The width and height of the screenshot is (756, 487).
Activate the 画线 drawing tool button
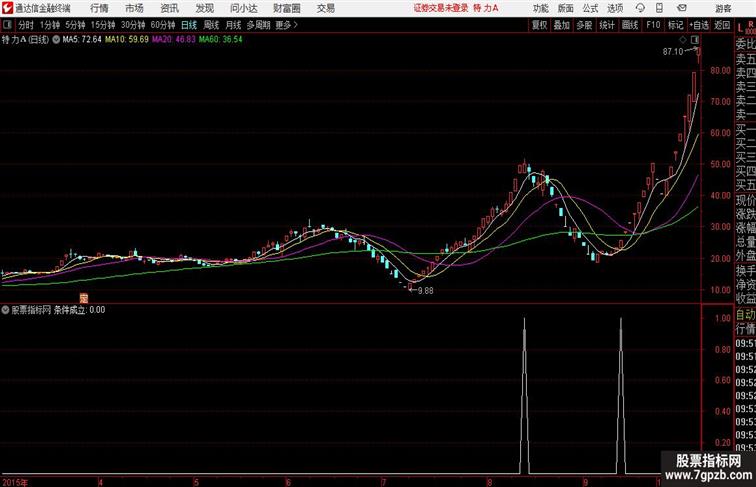coord(630,25)
